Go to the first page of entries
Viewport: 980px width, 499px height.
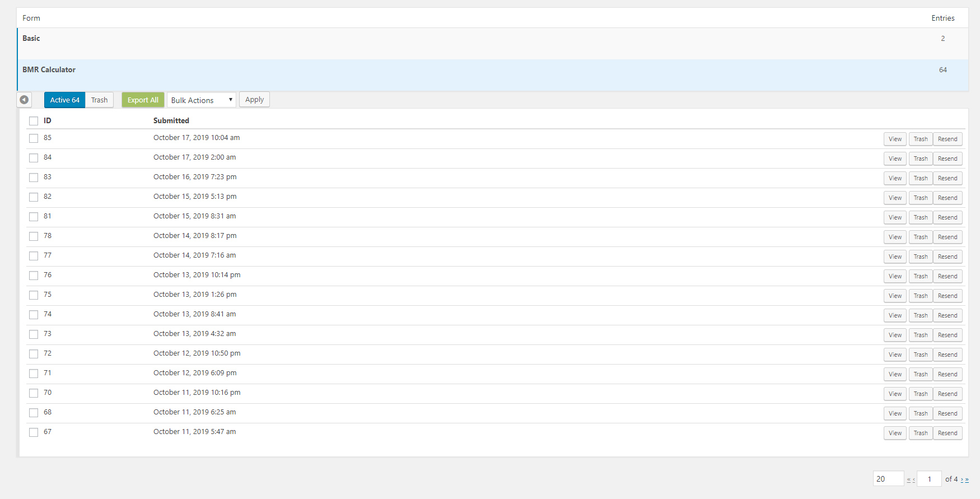[x=908, y=480]
